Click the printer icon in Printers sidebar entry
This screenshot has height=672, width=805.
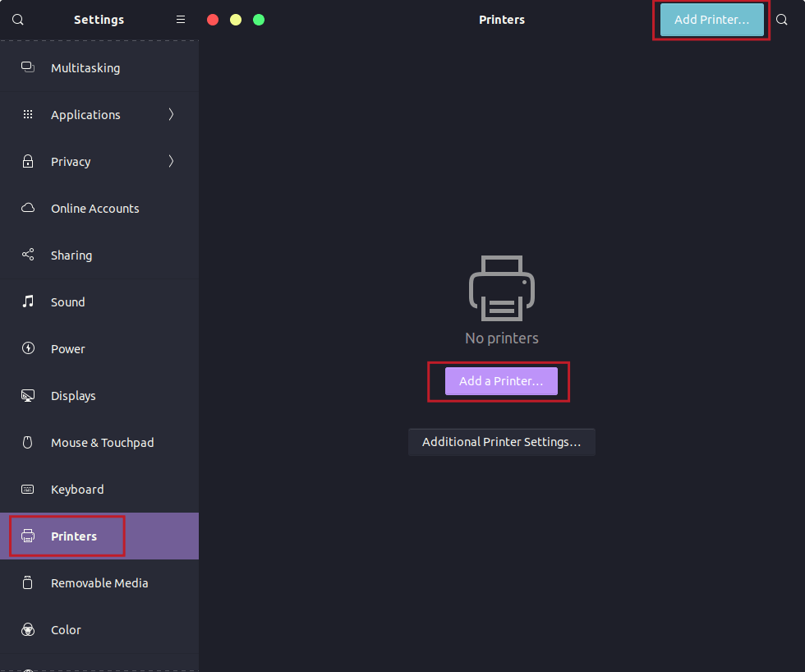click(x=27, y=536)
